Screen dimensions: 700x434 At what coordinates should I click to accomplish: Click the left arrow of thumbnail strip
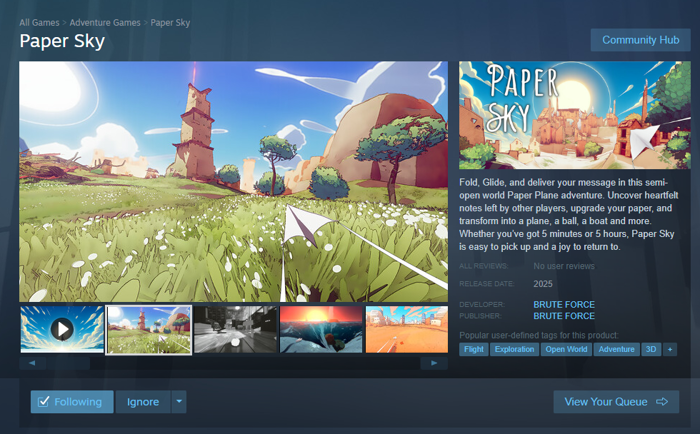click(32, 363)
